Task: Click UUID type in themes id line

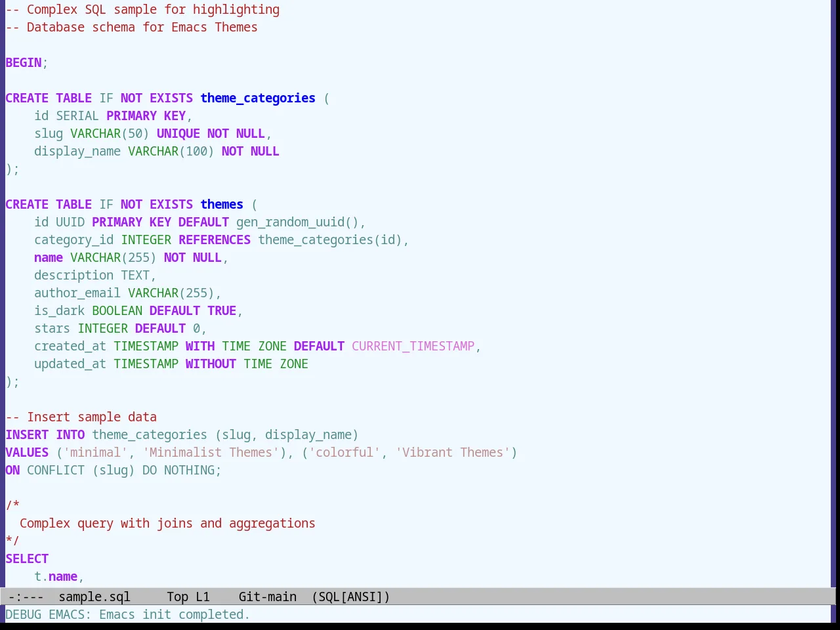Action: (x=70, y=222)
